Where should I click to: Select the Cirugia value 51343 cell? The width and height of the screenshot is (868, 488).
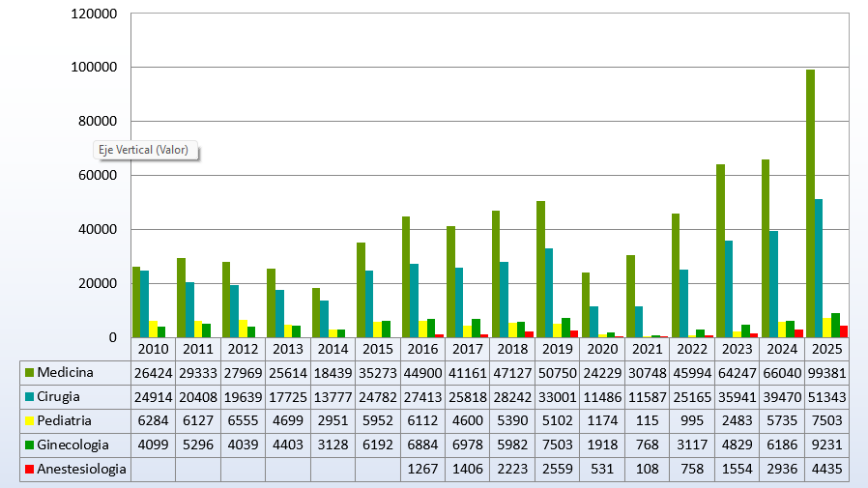pos(827,396)
